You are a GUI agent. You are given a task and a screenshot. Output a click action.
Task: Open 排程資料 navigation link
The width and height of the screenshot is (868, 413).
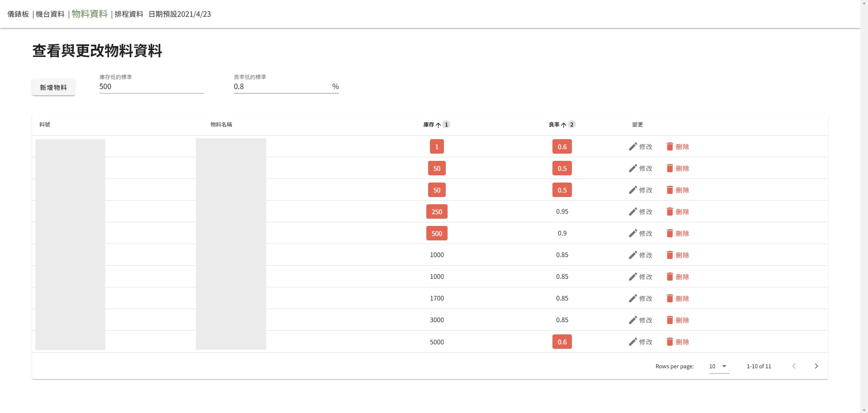pos(129,14)
